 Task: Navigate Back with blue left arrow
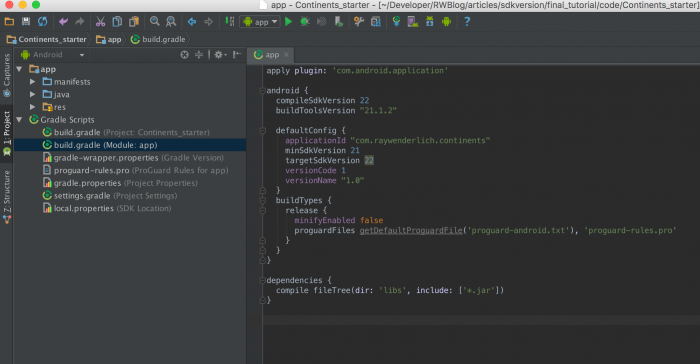(x=192, y=21)
